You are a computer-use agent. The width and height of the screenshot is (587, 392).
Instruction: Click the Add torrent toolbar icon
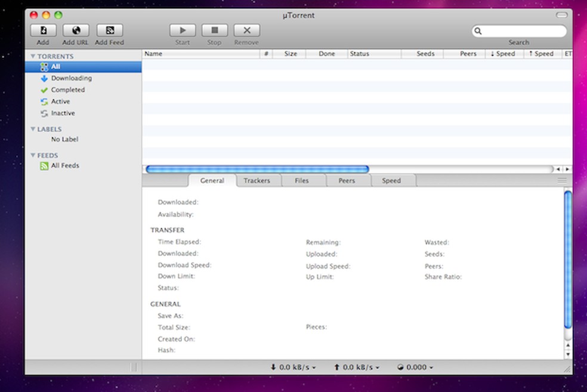[x=43, y=30]
